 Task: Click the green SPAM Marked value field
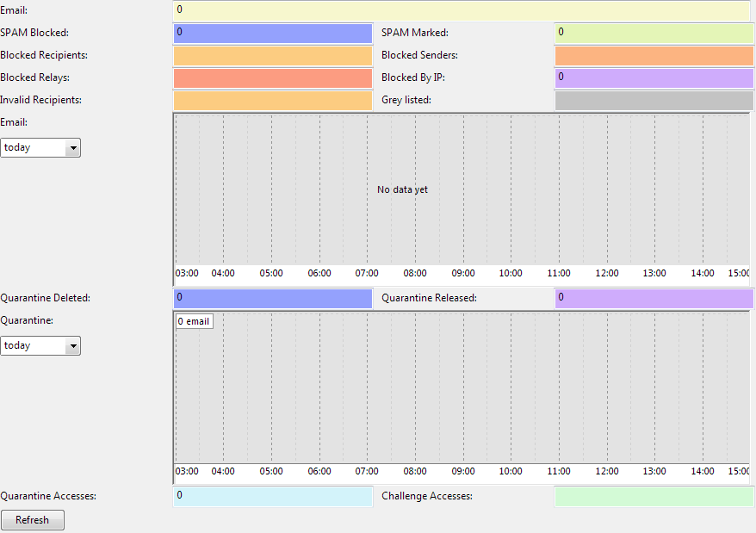(654, 34)
